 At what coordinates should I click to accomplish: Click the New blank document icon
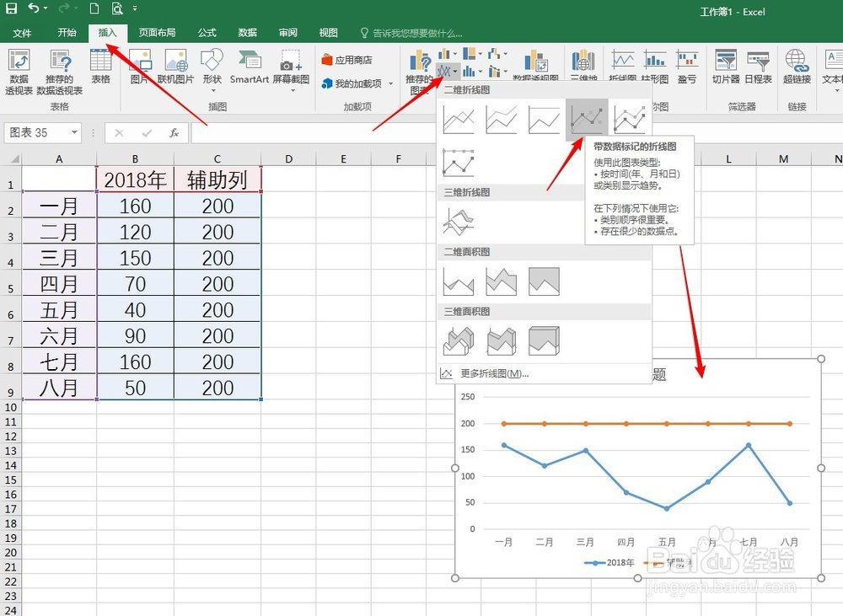[94, 8]
